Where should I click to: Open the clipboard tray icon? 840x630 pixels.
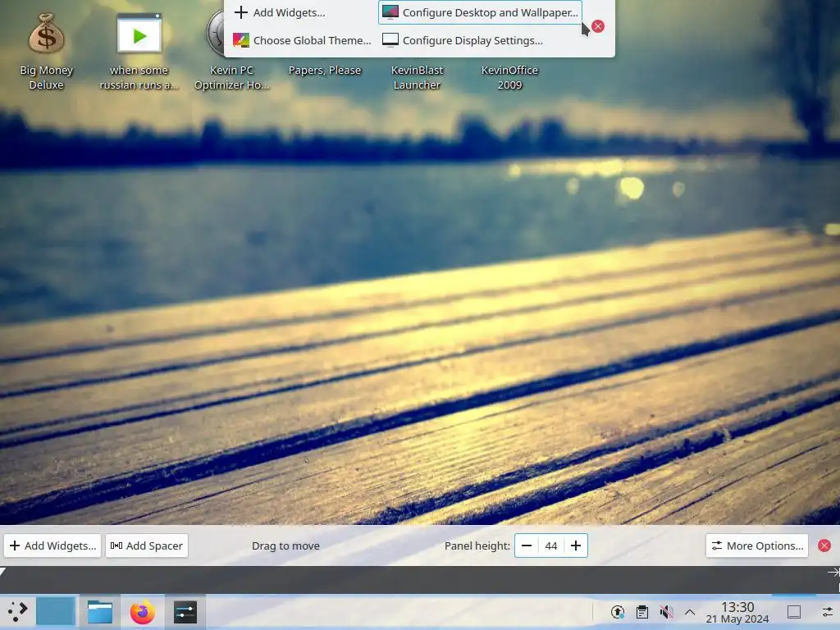coord(642,612)
